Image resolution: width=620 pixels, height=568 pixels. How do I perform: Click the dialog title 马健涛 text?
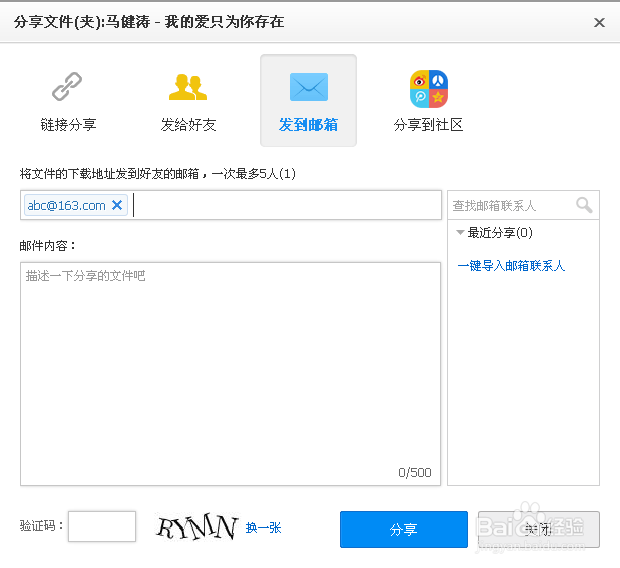129,22
